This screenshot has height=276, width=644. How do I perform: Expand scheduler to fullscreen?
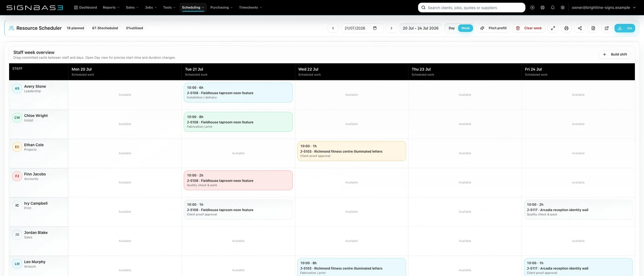[553, 28]
